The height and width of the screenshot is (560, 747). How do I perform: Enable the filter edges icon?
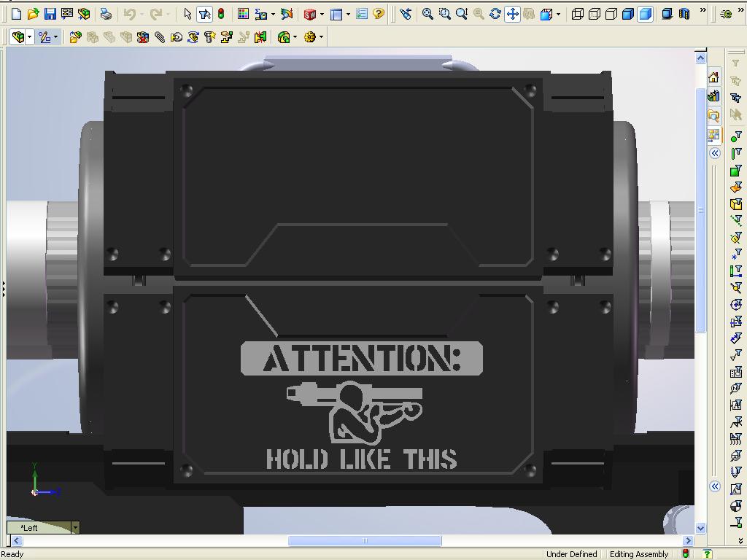[x=736, y=155]
